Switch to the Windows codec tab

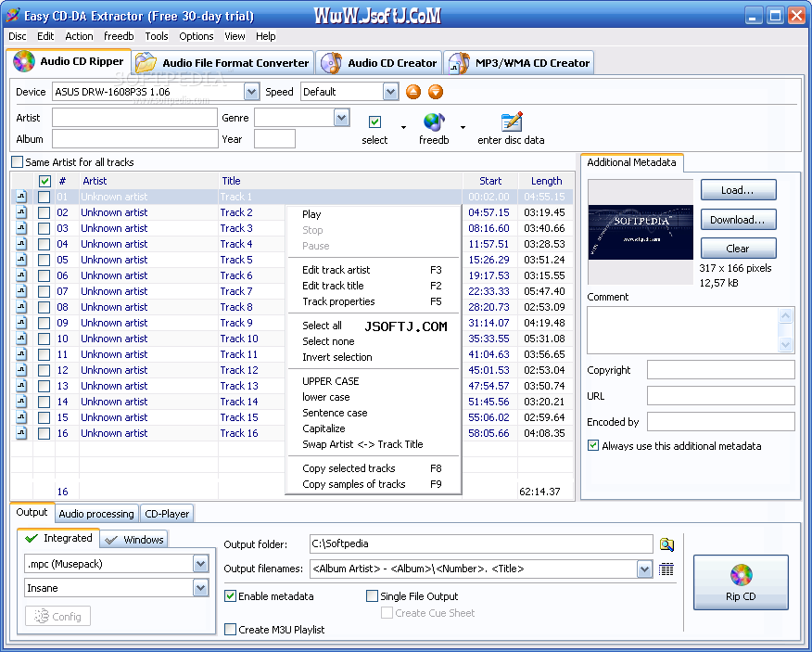coord(134,540)
